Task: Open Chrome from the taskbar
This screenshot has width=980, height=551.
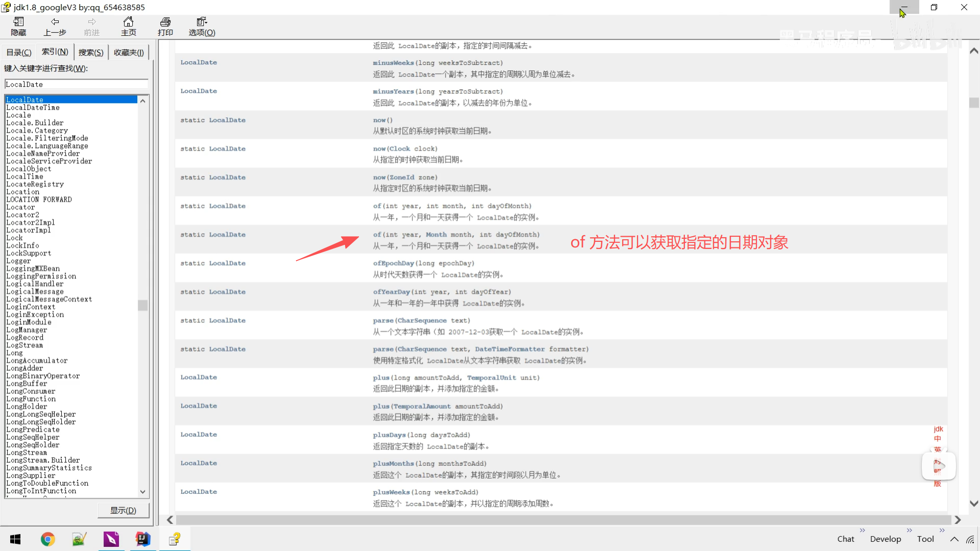Action: 47,539
